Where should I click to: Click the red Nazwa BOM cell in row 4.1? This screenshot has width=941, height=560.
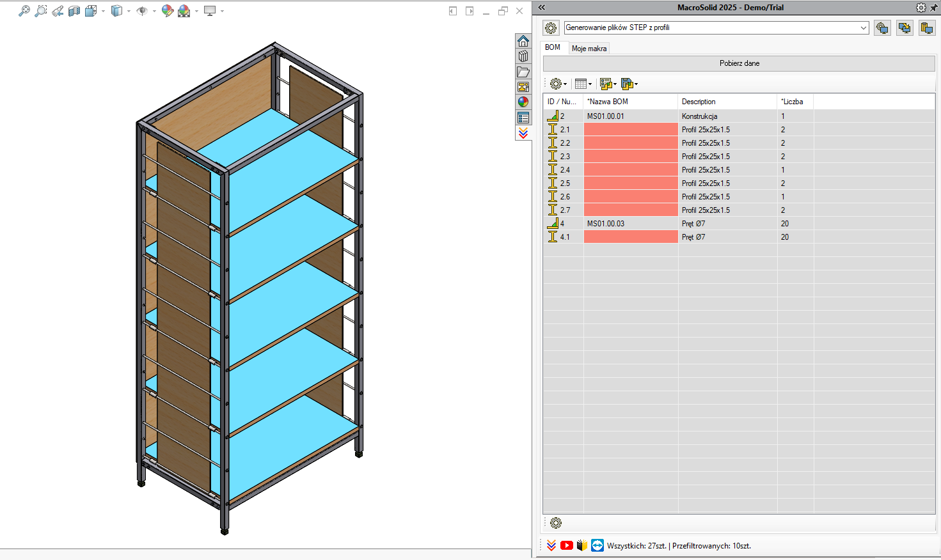coord(631,237)
